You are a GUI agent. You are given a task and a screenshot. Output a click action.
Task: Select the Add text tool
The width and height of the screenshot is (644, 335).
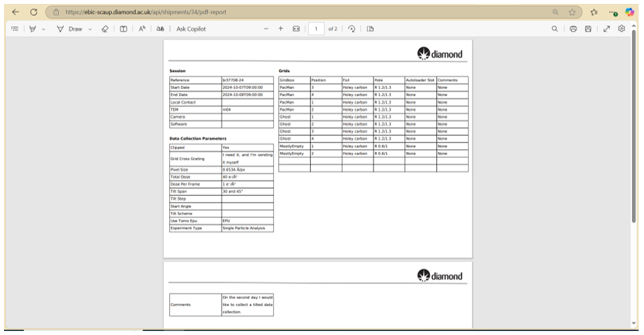123,29
